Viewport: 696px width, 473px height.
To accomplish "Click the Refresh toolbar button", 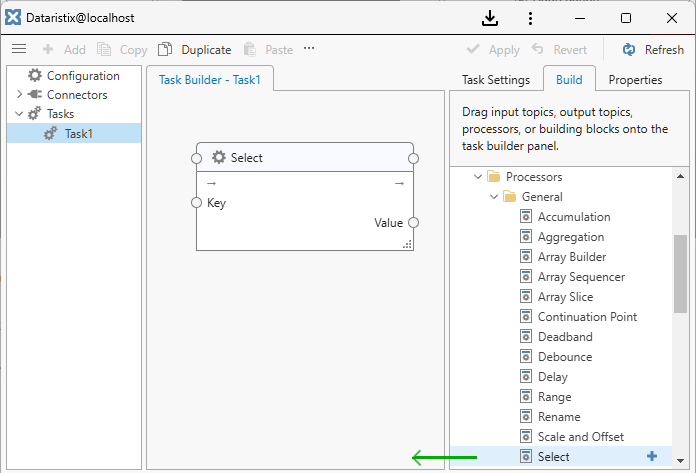I will click(x=653, y=49).
